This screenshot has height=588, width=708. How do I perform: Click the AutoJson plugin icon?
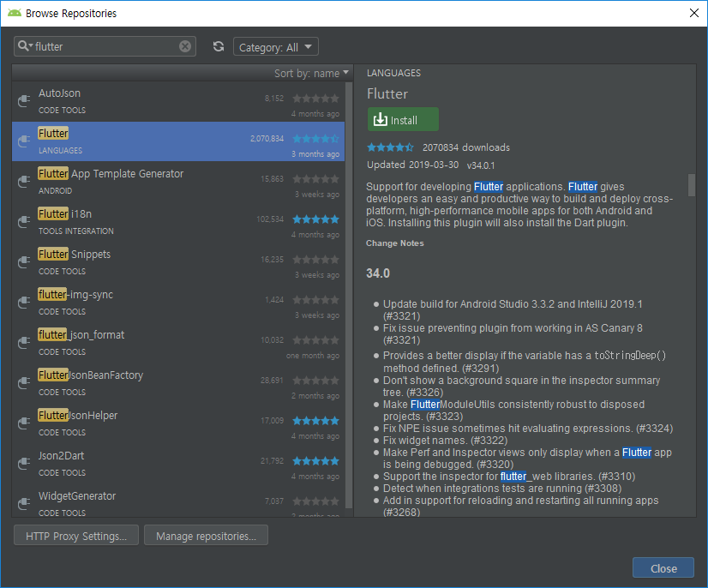tap(23, 101)
